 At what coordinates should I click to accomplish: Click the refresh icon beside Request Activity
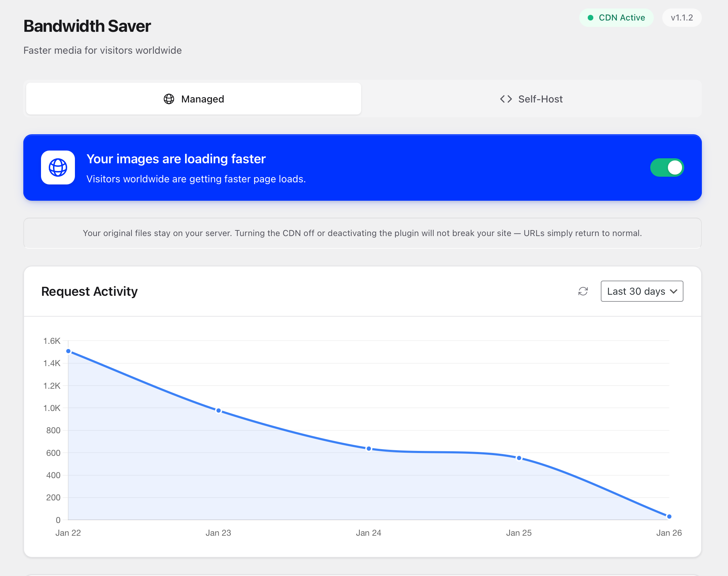[583, 291]
